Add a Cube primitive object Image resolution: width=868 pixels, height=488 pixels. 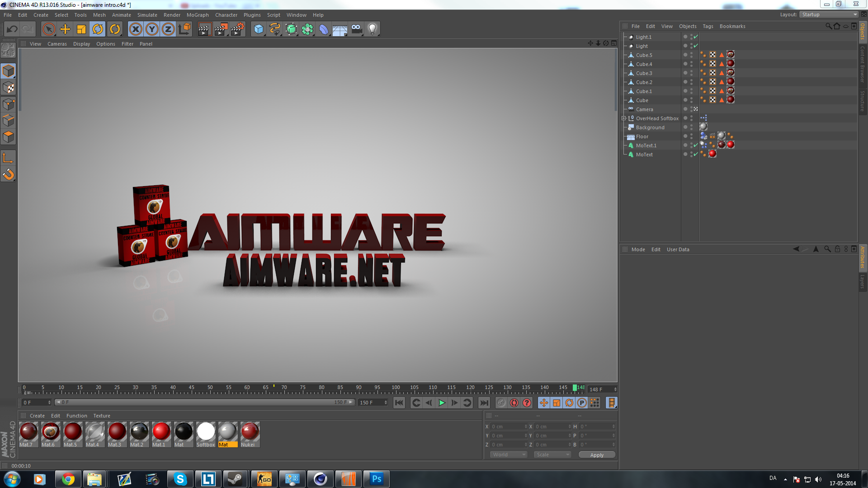(259, 29)
